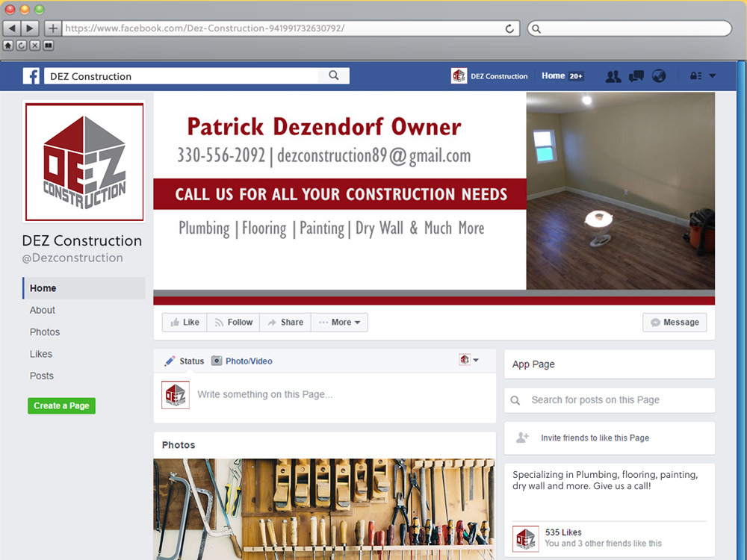The image size is (747, 560).
Task: Click the 20+ notification badge
Action: (576, 75)
